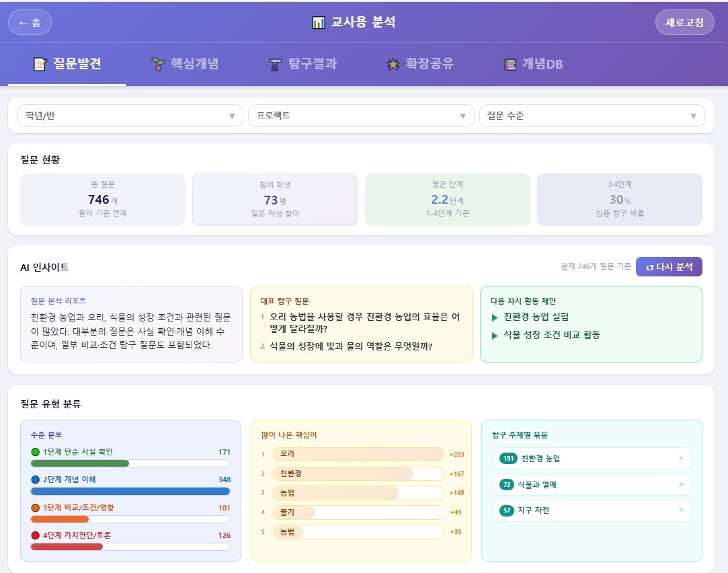Click the 현재 746개 질문 기준 text
This screenshot has width=728, height=573.
596,266
